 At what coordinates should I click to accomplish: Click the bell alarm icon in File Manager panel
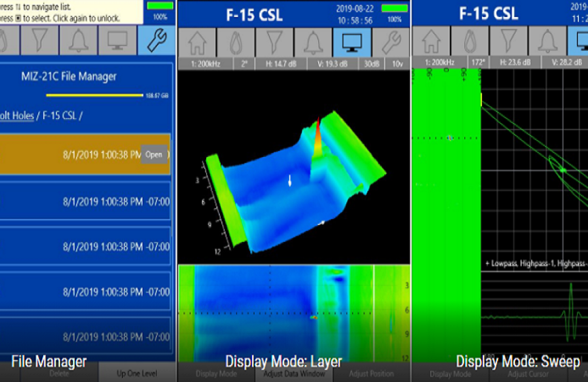click(79, 41)
